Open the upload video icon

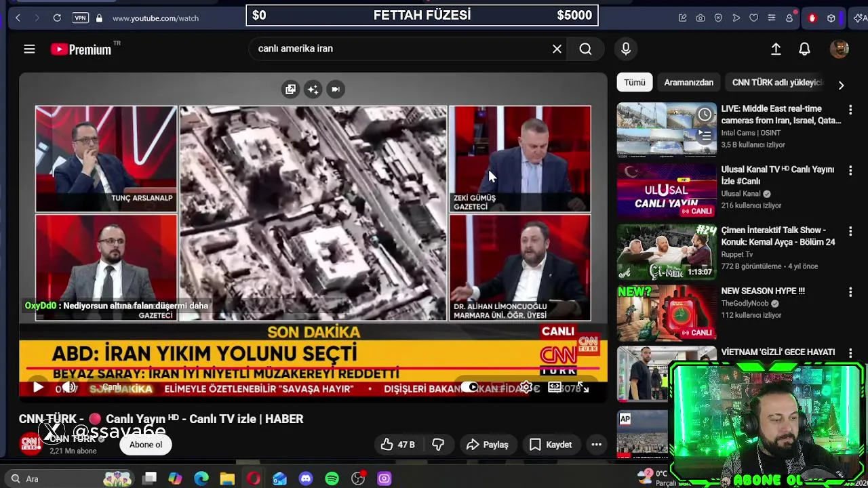pyautogui.click(x=776, y=49)
